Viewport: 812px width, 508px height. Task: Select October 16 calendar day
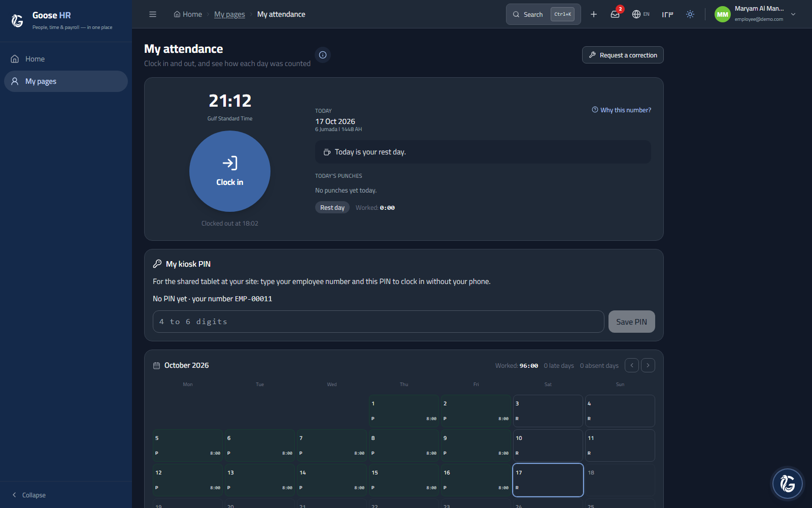click(x=476, y=480)
